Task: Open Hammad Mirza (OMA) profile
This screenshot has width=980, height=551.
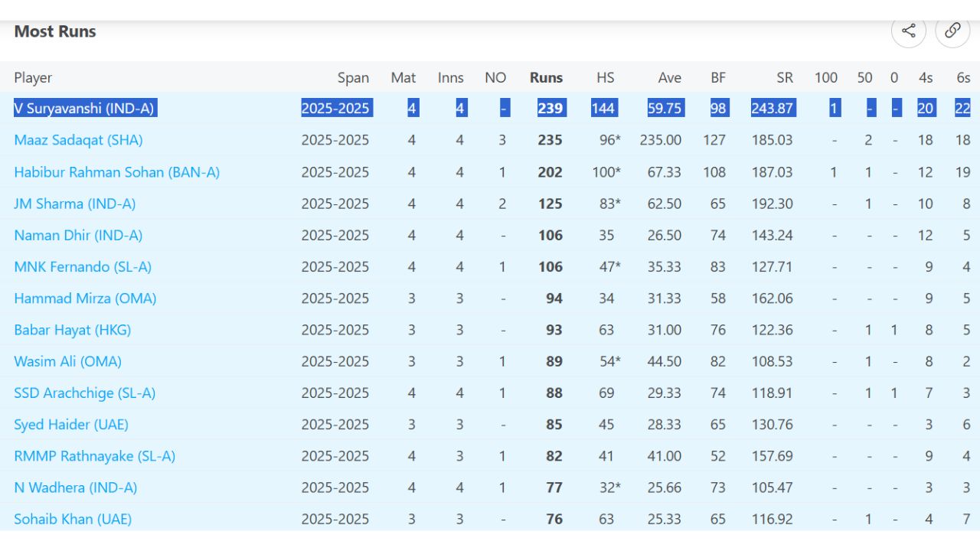Action: [x=85, y=298]
